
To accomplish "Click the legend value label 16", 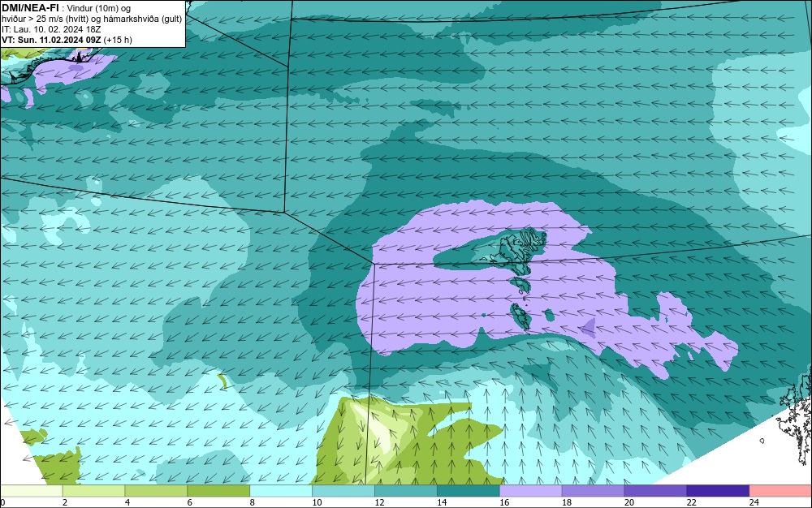I will [x=504, y=502].
